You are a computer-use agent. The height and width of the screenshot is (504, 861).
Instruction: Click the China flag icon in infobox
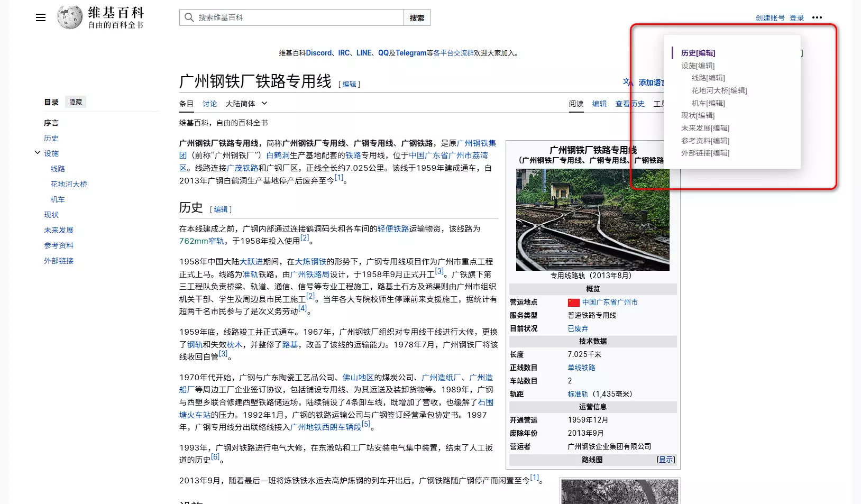click(573, 303)
